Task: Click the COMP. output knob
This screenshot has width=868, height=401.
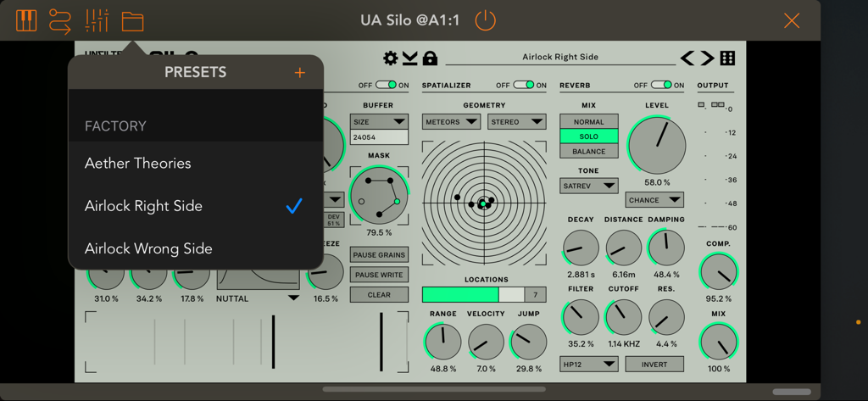Action: (x=719, y=272)
